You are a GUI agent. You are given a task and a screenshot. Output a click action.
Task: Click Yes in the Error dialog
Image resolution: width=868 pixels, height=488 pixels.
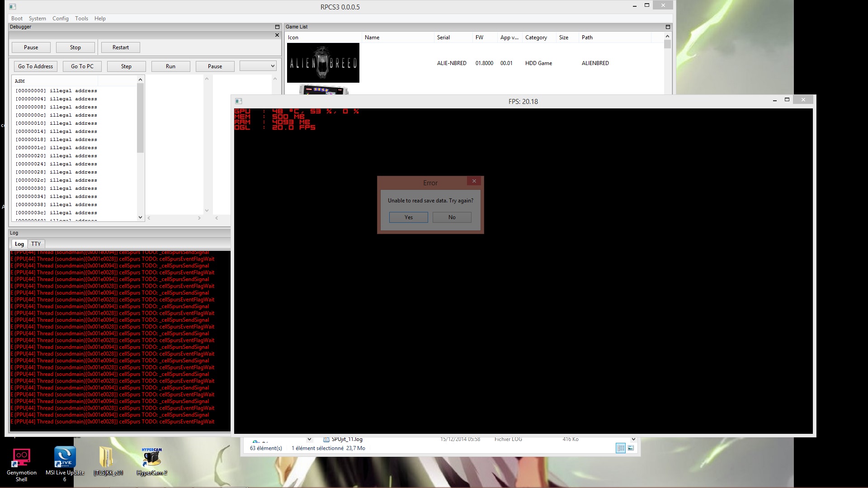click(408, 217)
